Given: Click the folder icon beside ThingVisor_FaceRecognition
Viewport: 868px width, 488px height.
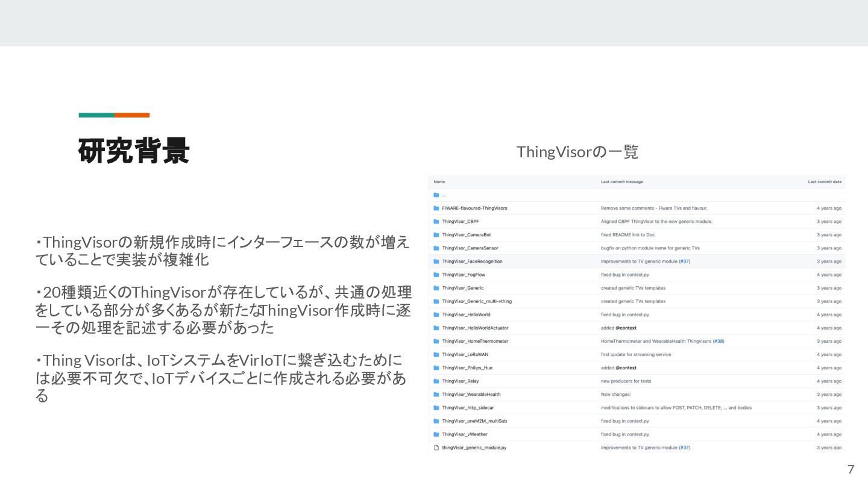Looking at the screenshot, I should tap(436, 261).
